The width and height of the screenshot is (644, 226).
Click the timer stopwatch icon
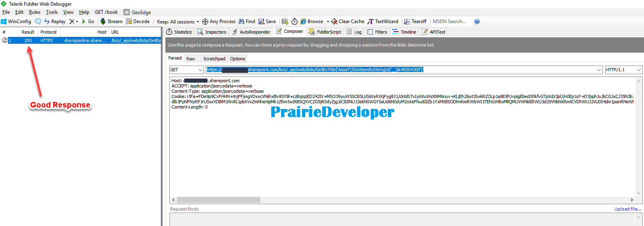coord(294,21)
